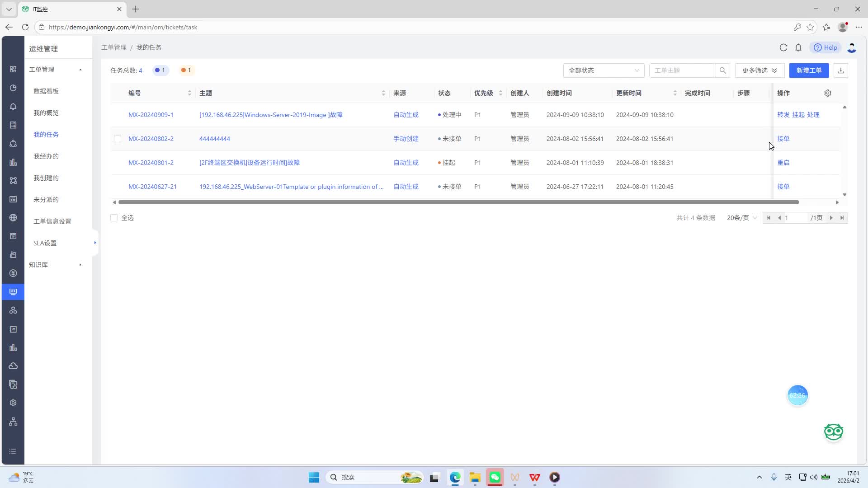Check the 全选 select-all checkbox

point(114,218)
